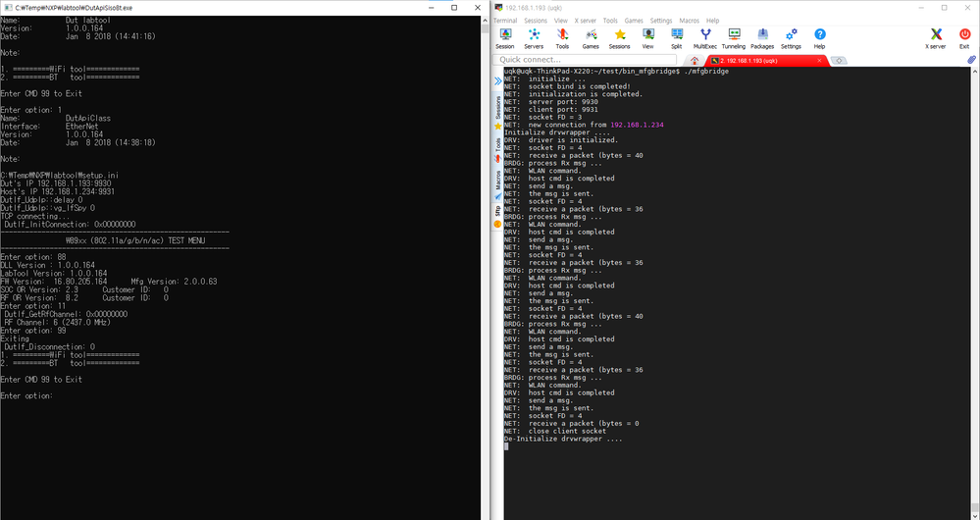This screenshot has width=980, height=520.
Task: Show saved Sessions via star toolbar icon
Action: tap(619, 38)
